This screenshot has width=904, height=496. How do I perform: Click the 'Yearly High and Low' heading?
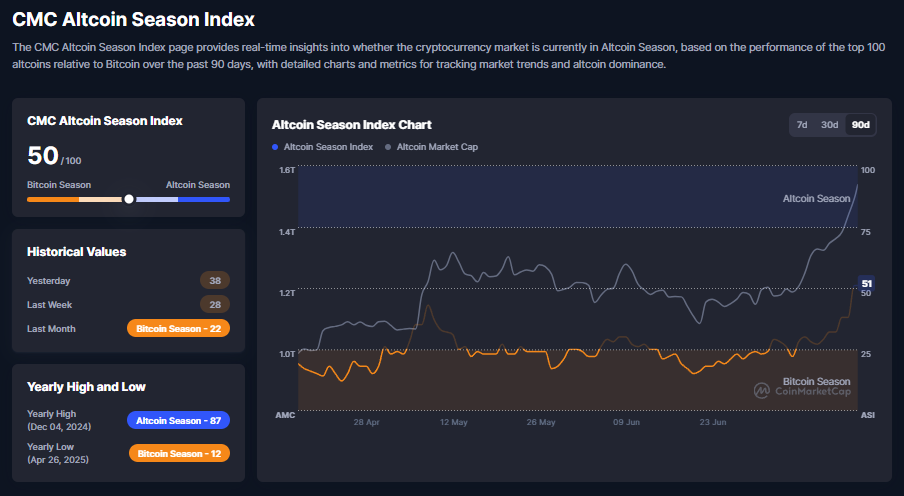86,386
